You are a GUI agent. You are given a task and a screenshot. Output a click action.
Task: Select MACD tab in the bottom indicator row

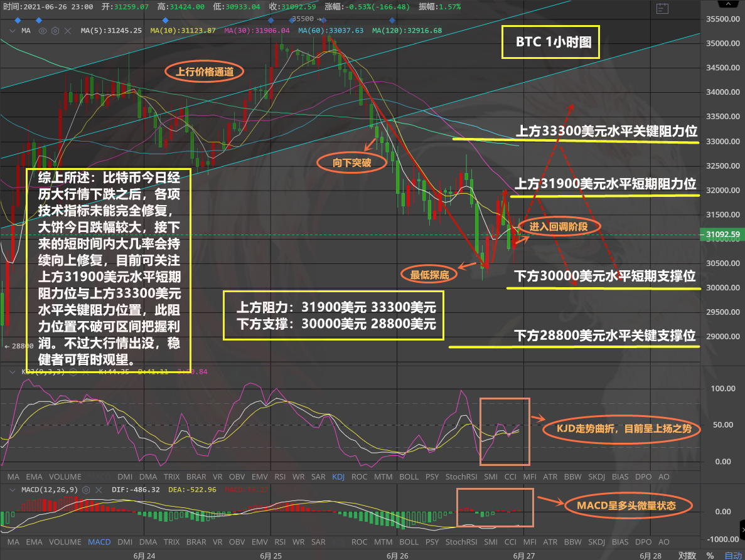coord(99,542)
